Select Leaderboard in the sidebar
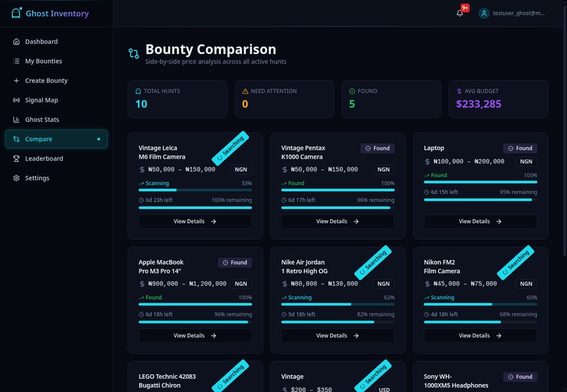Viewport: 567px width, 392px height. click(x=56, y=159)
